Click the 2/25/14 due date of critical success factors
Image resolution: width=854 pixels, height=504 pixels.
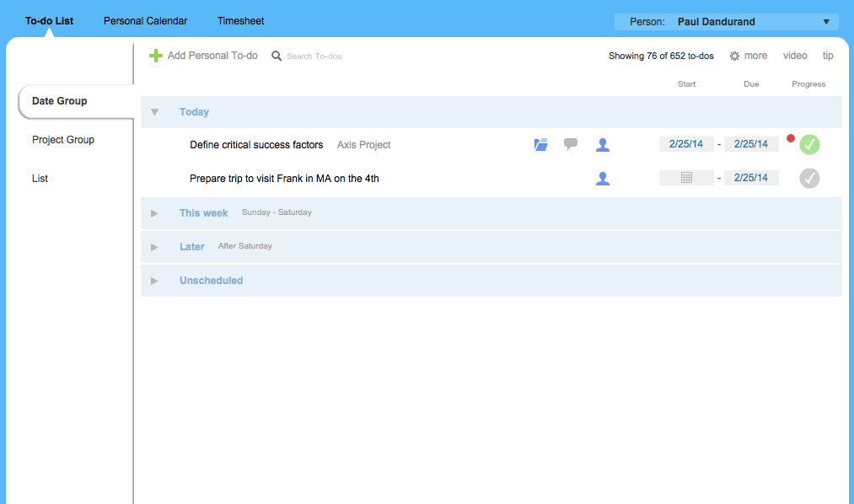click(750, 143)
